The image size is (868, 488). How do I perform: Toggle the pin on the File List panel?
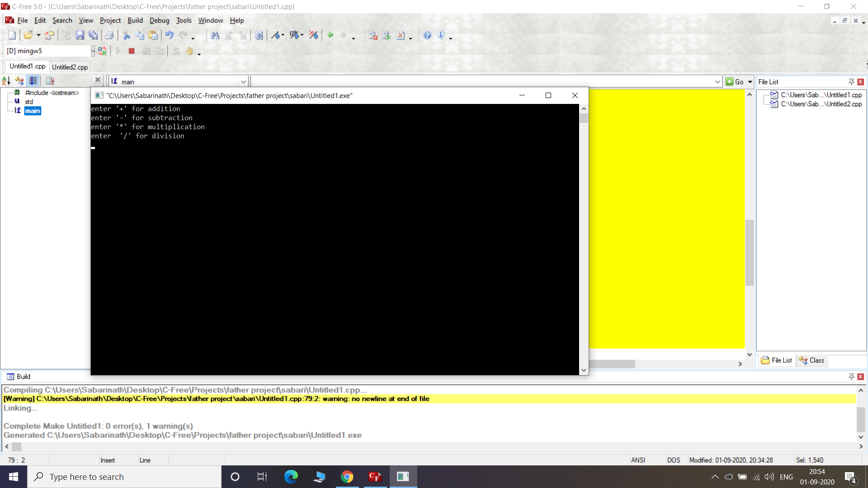pos(851,81)
